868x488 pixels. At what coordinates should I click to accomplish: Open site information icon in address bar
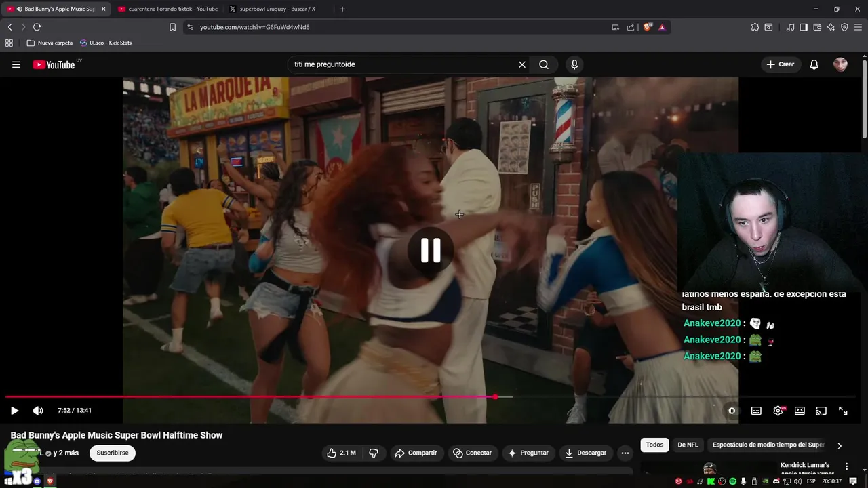coord(191,27)
